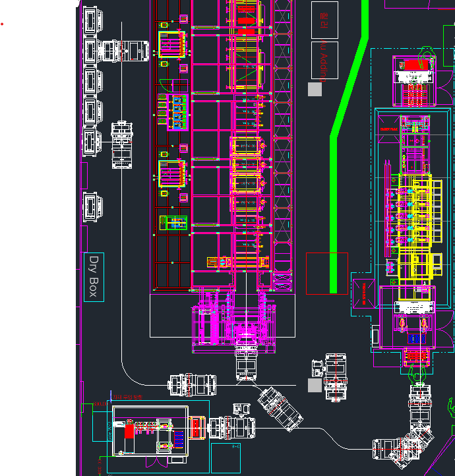Select the small blue rectangle in right equipment
This screenshot has height=476, width=455.
pyautogui.click(x=414, y=339)
